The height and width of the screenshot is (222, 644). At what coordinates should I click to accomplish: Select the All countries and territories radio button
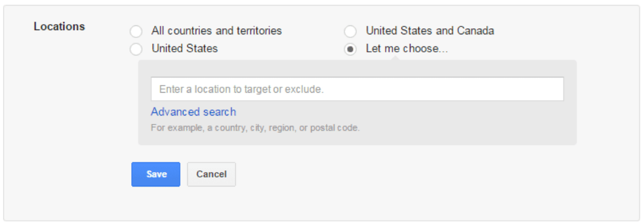tap(136, 31)
